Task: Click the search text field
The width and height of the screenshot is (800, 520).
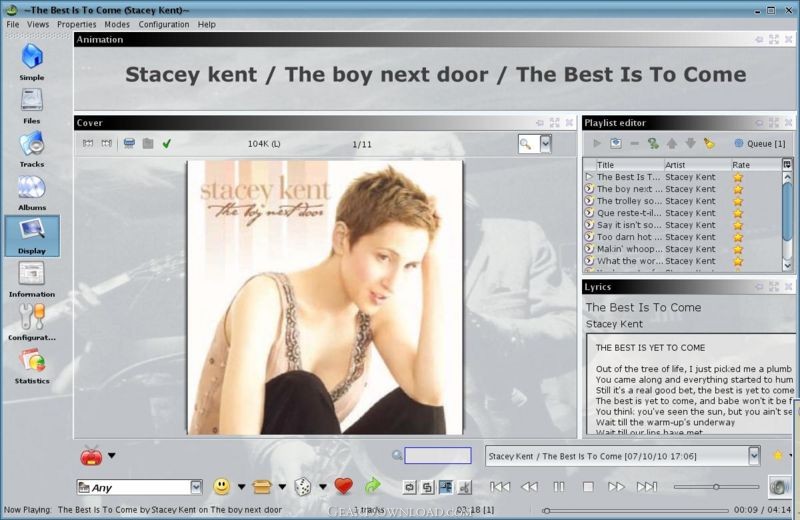Action: 438,456
